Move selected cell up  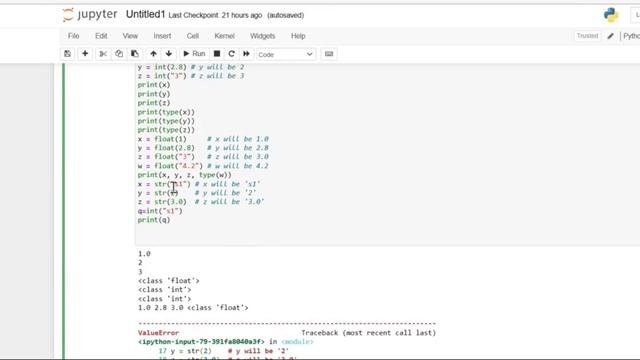(153, 54)
